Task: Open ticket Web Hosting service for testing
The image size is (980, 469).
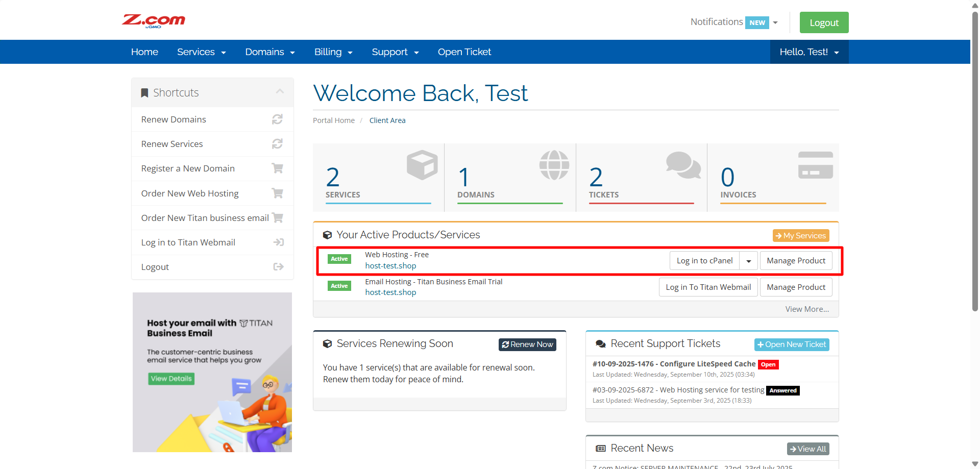Action: click(x=678, y=390)
